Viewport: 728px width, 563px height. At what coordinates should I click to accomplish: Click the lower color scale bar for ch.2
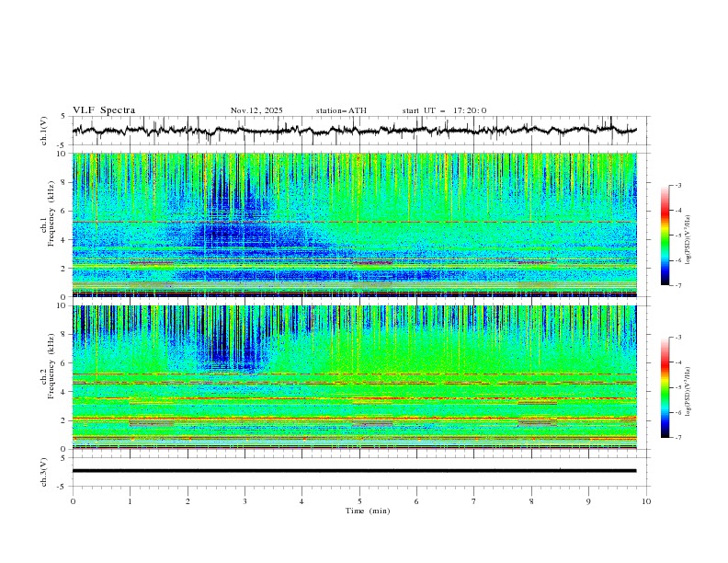pos(665,387)
